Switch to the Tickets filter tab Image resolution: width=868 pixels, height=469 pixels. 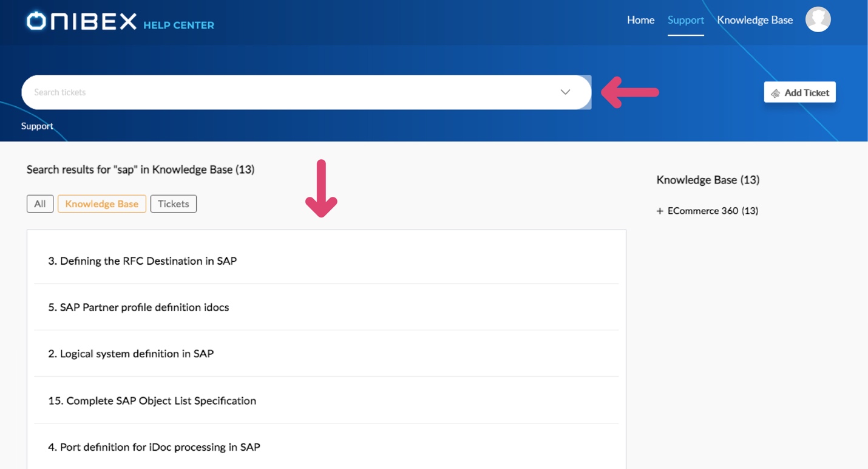pos(174,204)
